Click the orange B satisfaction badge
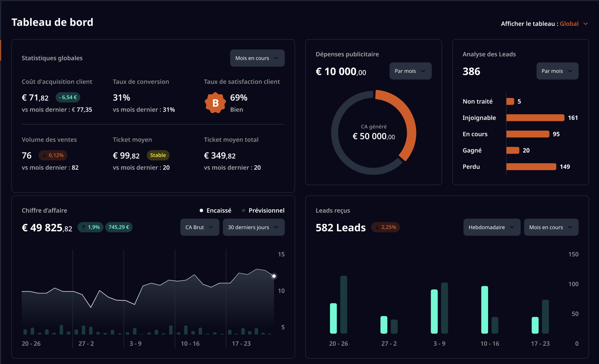The height and width of the screenshot is (364, 599). (x=215, y=103)
